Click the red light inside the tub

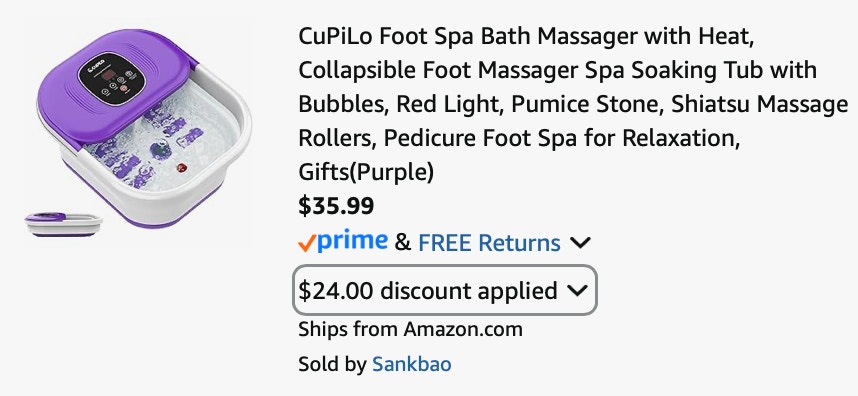tap(180, 168)
